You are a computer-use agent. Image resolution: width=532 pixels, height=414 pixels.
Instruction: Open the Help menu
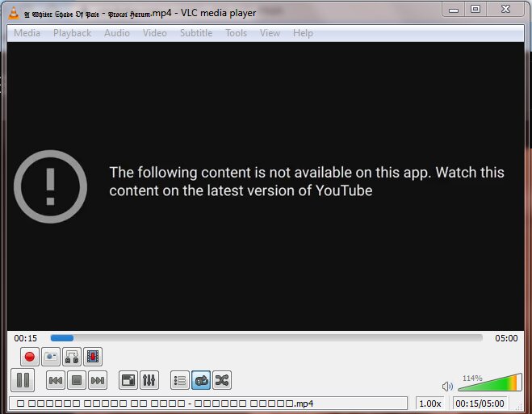tap(303, 33)
